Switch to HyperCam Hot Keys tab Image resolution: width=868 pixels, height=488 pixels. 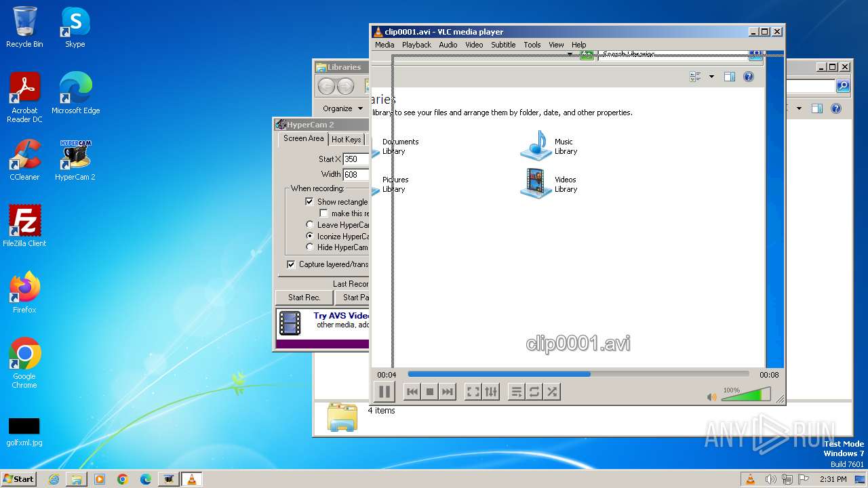click(347, 139)
